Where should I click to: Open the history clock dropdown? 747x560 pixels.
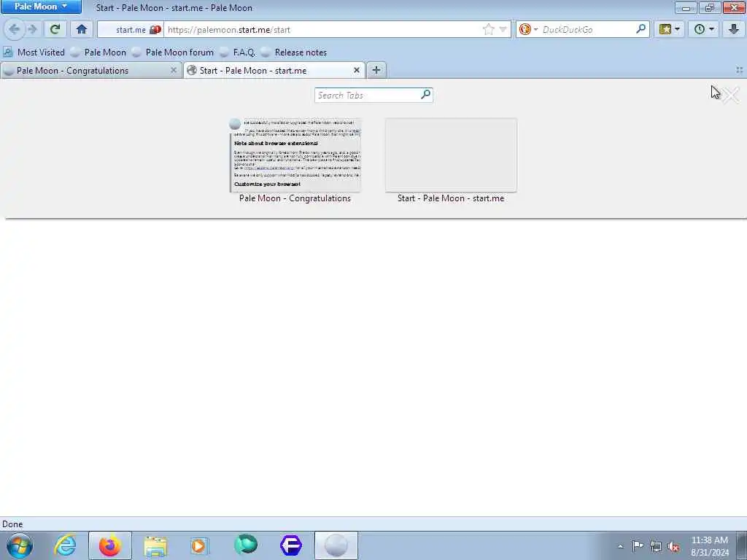point(704,29)
